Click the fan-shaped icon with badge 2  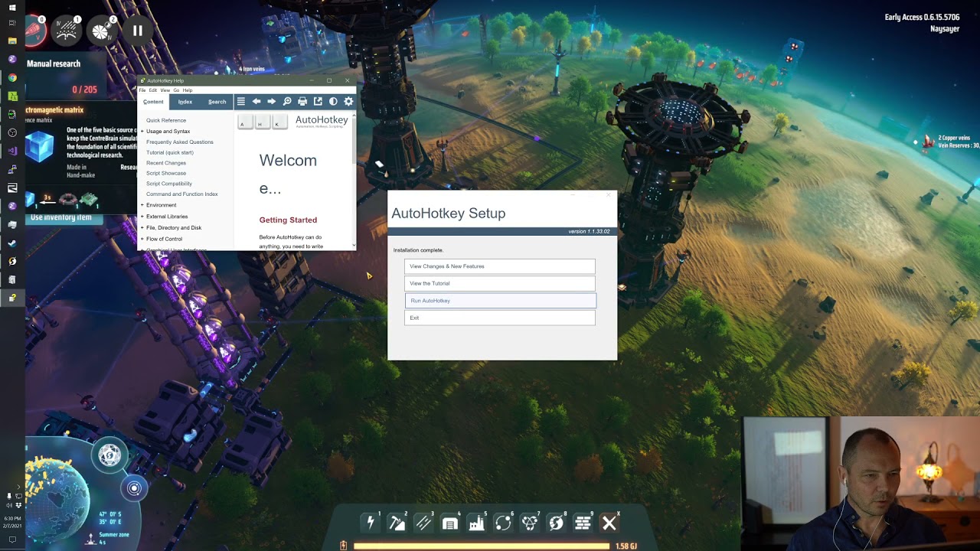pos(102,31)
